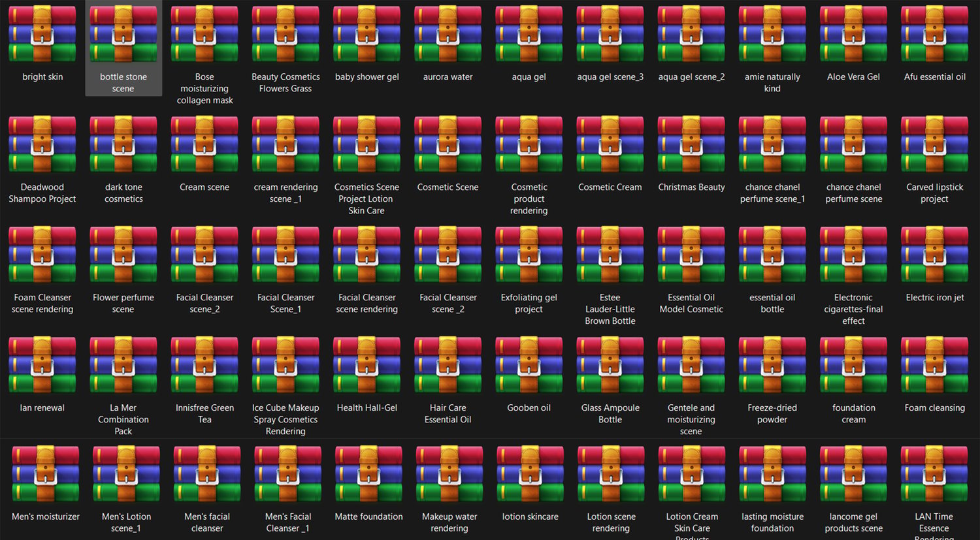Select the Afu essential oil archive icon
The width and height of the screenshot is (980, 540).
935,34
